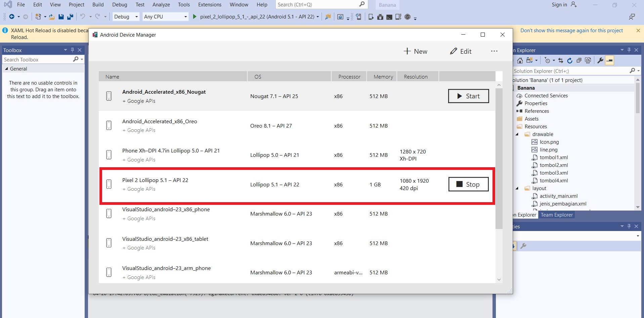Open Toolbox window position dropdown arrow
Image resolution: width=644 pixels, height=318 pixels.
[x=66, y=50]
